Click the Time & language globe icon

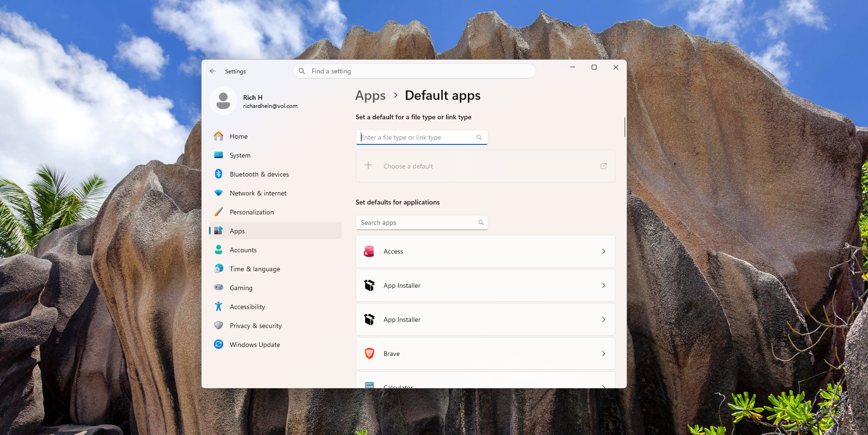(x=219, y=269)
